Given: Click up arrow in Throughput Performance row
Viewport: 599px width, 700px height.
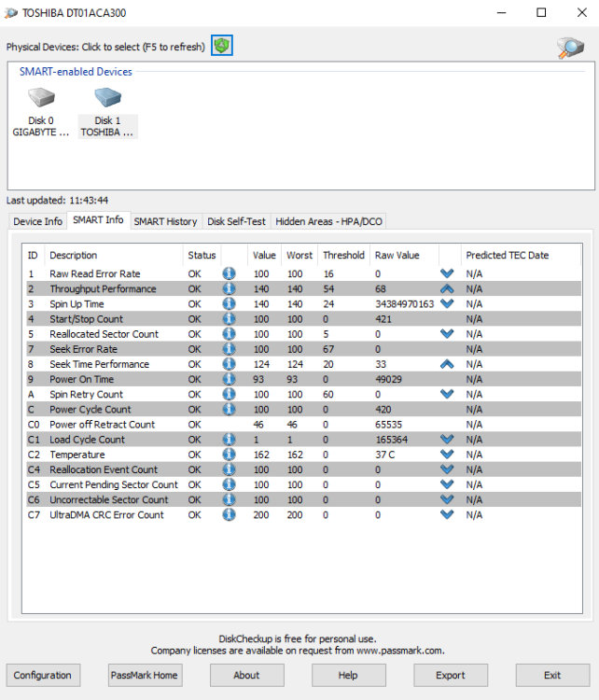Looking at the screenshot, I should tap(447, 288).
